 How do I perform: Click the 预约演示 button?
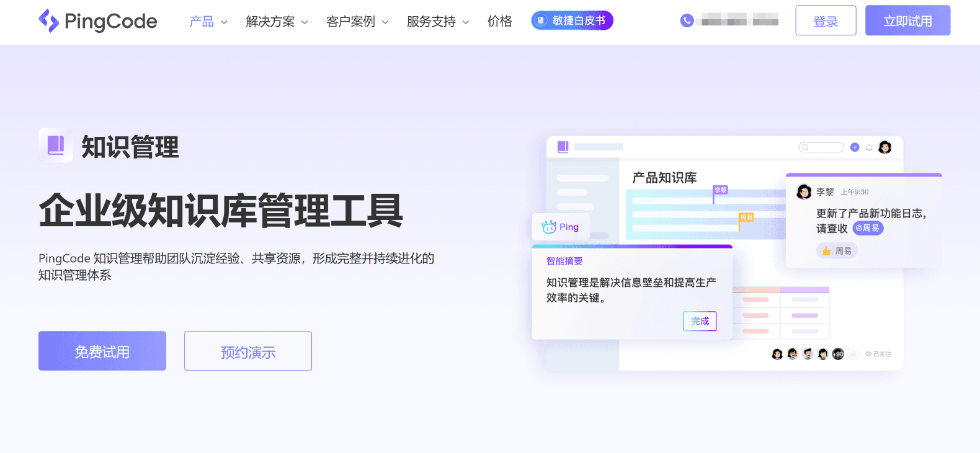point(248,351)
